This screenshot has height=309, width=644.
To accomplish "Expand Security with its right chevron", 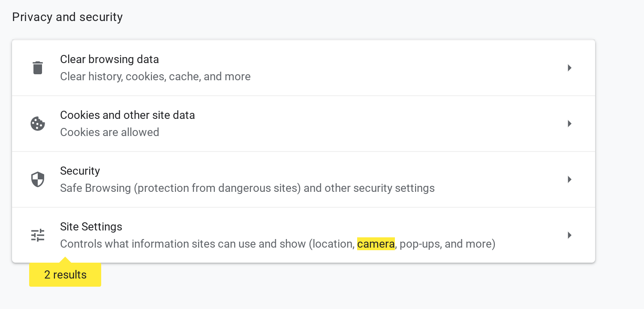I will click(569, 179).
